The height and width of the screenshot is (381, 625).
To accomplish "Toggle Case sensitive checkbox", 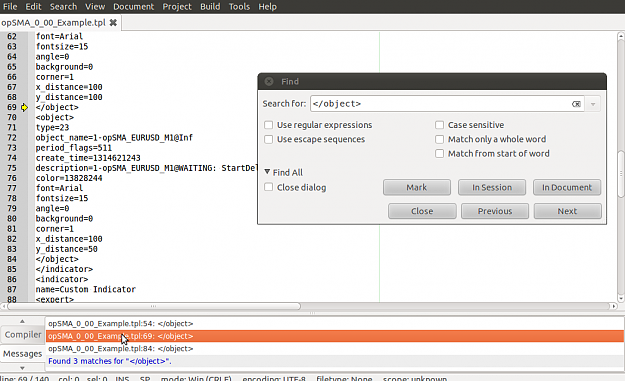I will (439, 125).
